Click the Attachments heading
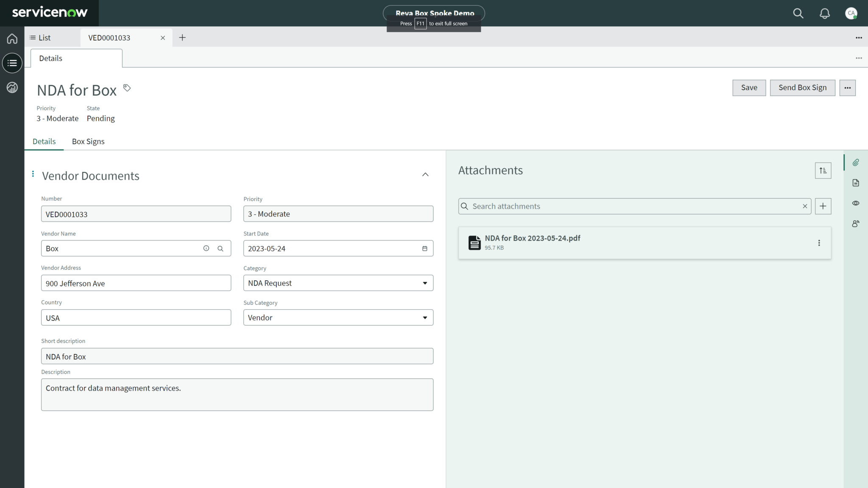The height and width of the screenshot is (488, 868). tap(490, 170)
